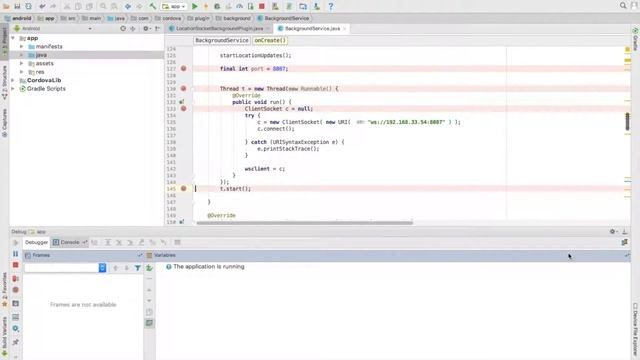The width and height of the screenshot is (640, 360).
Task: Switch to BackgroundService.java editor tab
Action: [x=312, y=29]
